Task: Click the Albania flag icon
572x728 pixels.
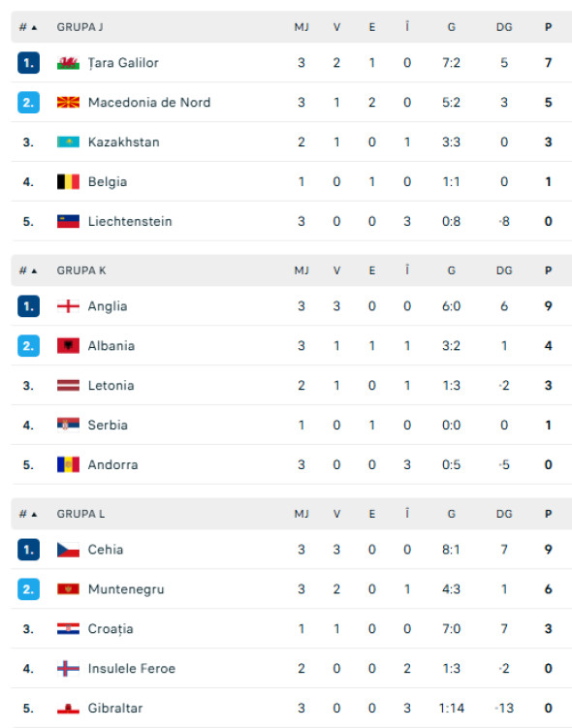Action: coord(68,346)
